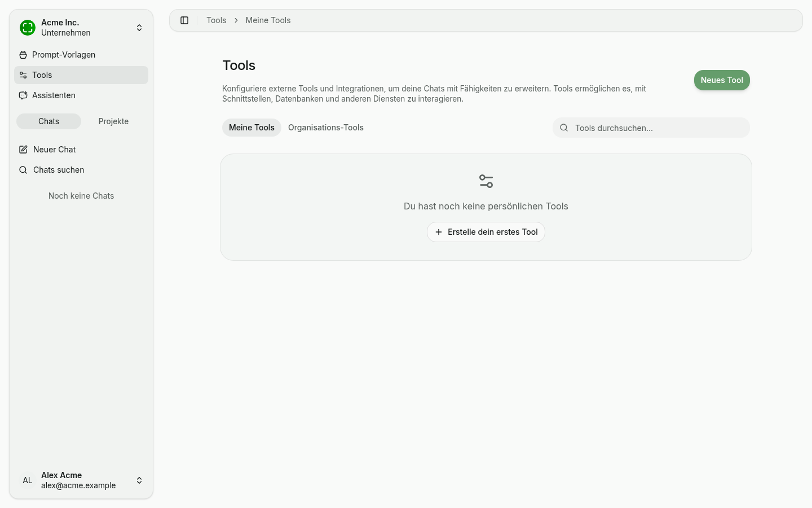Click the alex@acme.example email text

point(78,485)
